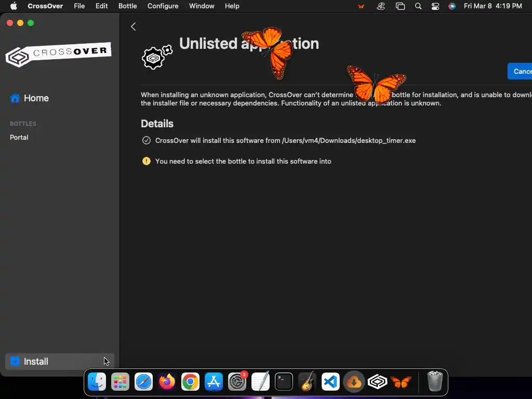Viewport: 532px width, 399px height.
Task: Click the script S icon in menu bar
Action: [381, 6]
